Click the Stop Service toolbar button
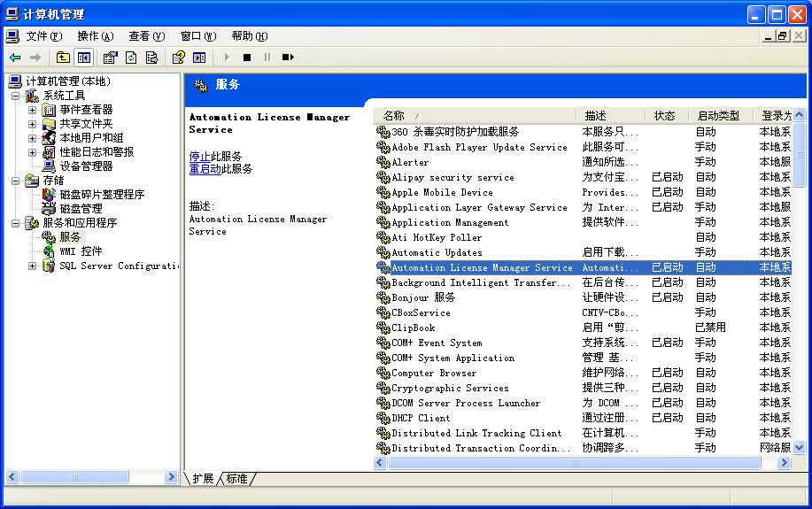This screenshot has width=812, height=509. [247, 58]
